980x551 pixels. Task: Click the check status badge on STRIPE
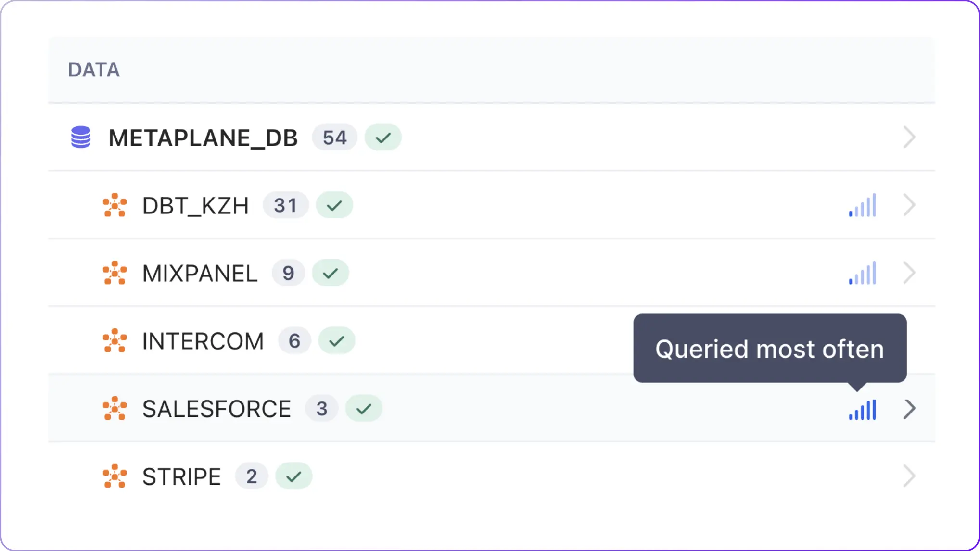click(x=293, y=476)
